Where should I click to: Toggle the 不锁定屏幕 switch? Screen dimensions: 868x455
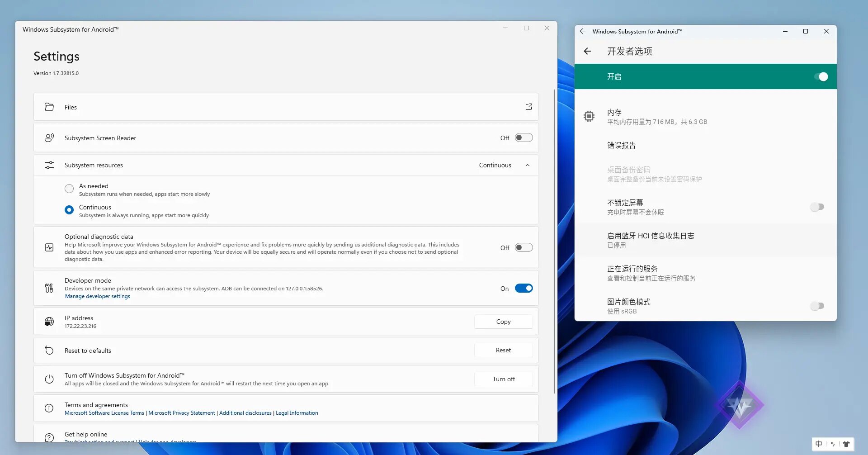pyautogui.click(x=817, y=207)
